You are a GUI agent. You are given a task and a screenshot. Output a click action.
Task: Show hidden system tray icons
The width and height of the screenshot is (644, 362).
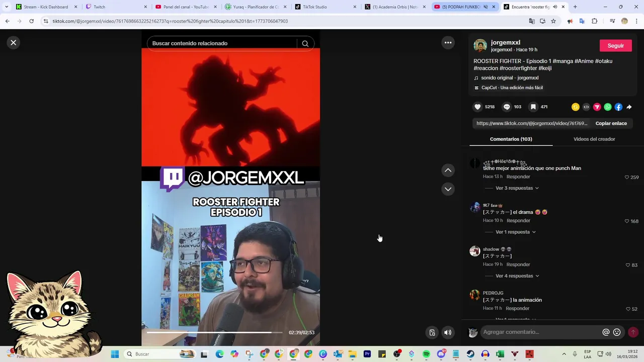click(563, 354)
